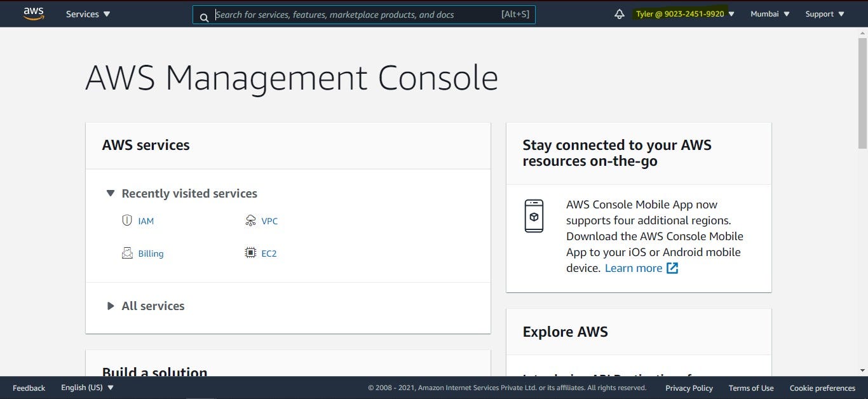Image resolution: width=868 pixels, height=399 pixels.
Task: Click the Billing service icon
Action: pyautogui.click(x=127, y=253)
